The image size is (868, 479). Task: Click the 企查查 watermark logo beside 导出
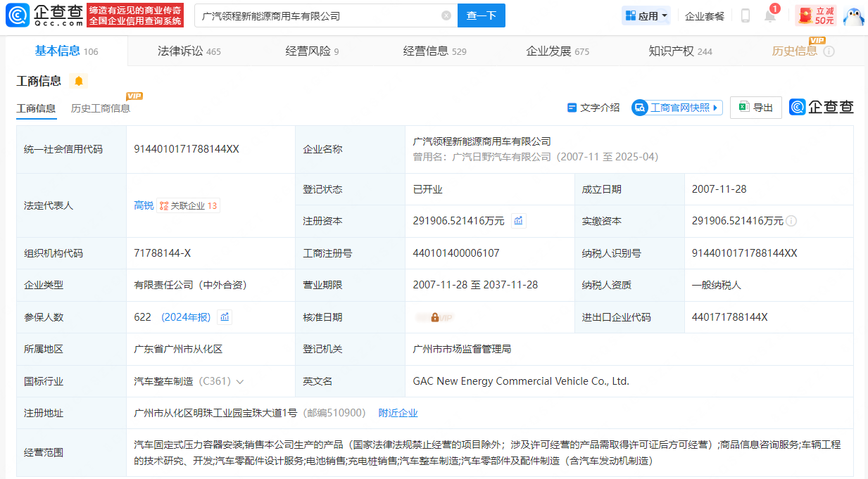click(822, 107)
